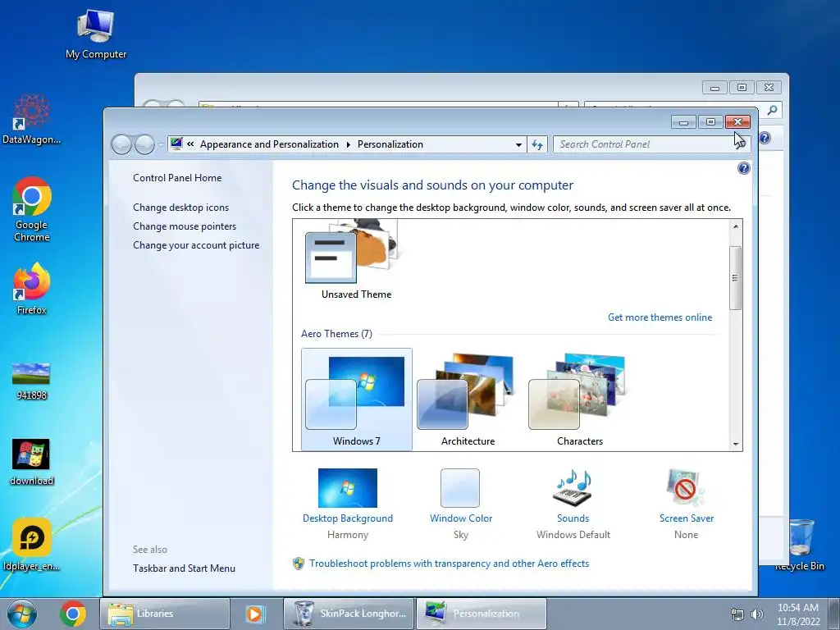Select the 941898 image file on desktop
Image resolution: width=840 pixels, height=630 pixels.
point(32,381)
